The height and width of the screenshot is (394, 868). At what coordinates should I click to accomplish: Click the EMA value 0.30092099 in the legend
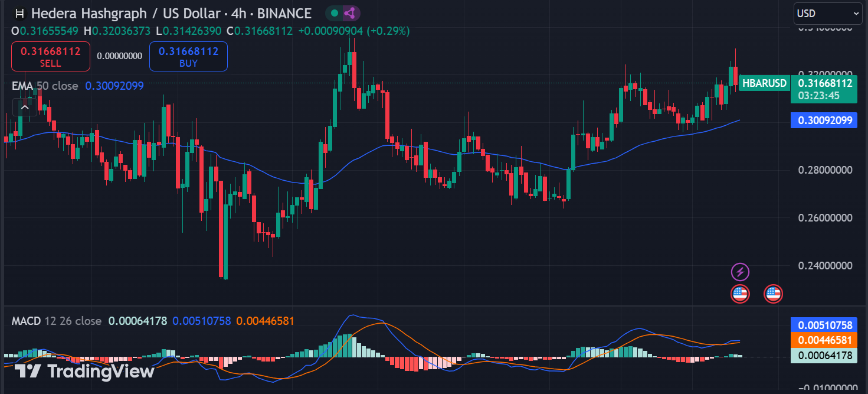(x=114, y=86)
